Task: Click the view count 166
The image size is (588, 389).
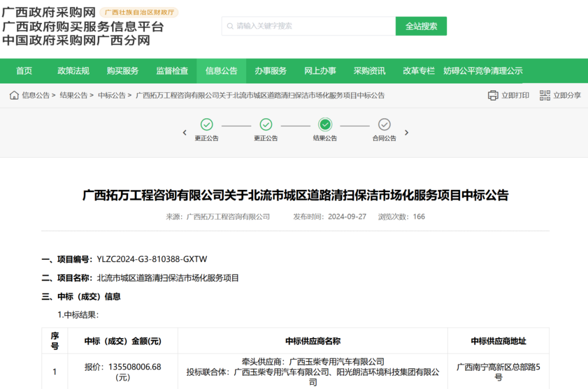Action: click(419, 217)
